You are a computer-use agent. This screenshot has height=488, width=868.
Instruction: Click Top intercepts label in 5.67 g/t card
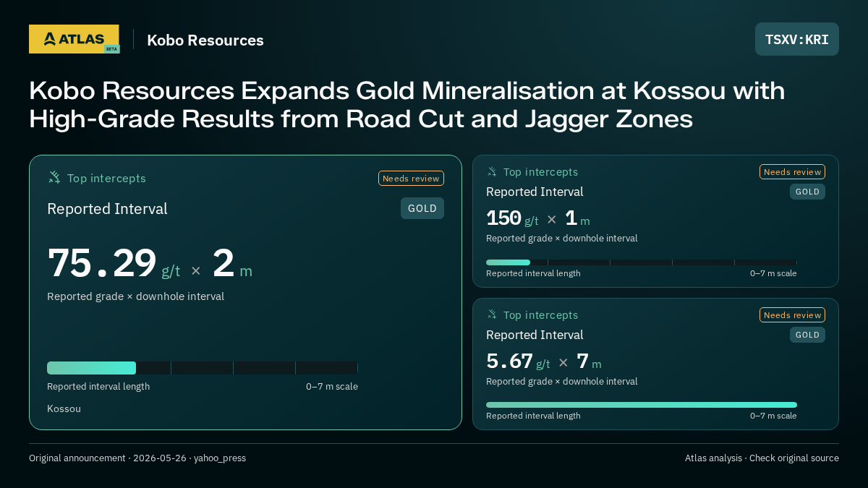coord(540,315)
